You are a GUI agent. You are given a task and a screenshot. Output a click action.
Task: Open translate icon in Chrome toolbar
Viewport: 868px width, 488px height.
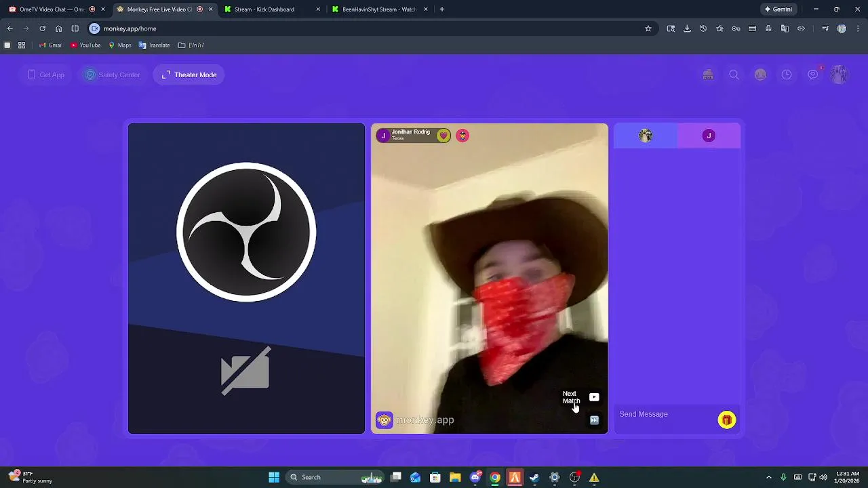coord(785,28)
